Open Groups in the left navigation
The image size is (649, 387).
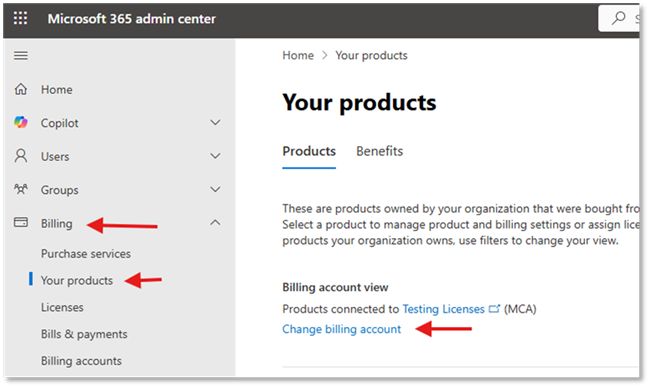pos(60,190)
